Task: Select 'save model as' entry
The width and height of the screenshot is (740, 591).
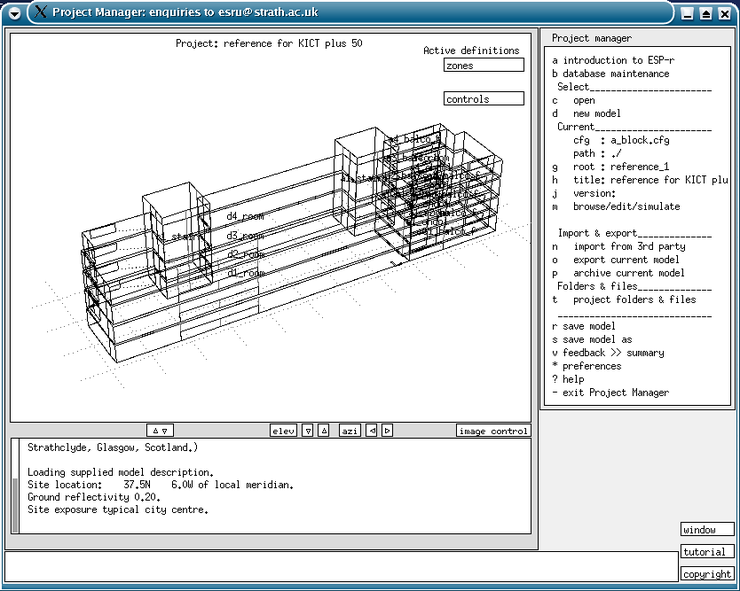Action: pos(596,339)
